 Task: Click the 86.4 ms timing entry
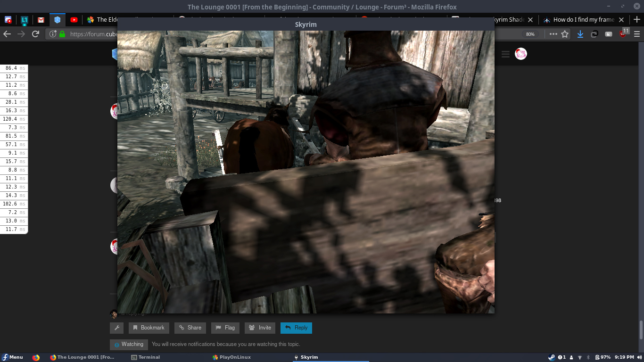[x=14, y=68]
